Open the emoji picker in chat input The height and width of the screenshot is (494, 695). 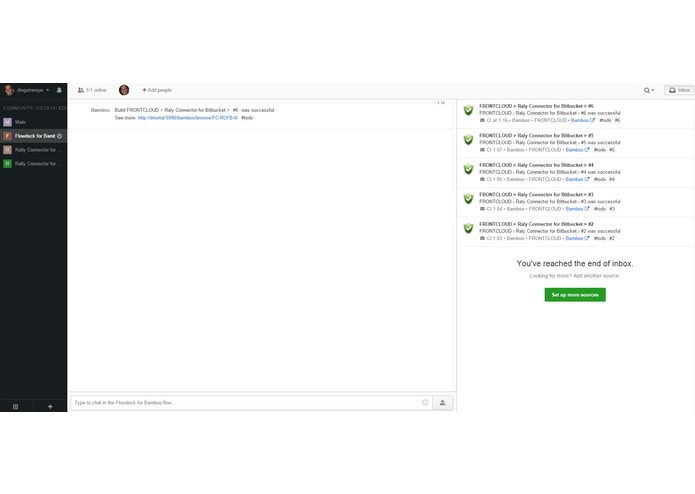coord(425,402)
